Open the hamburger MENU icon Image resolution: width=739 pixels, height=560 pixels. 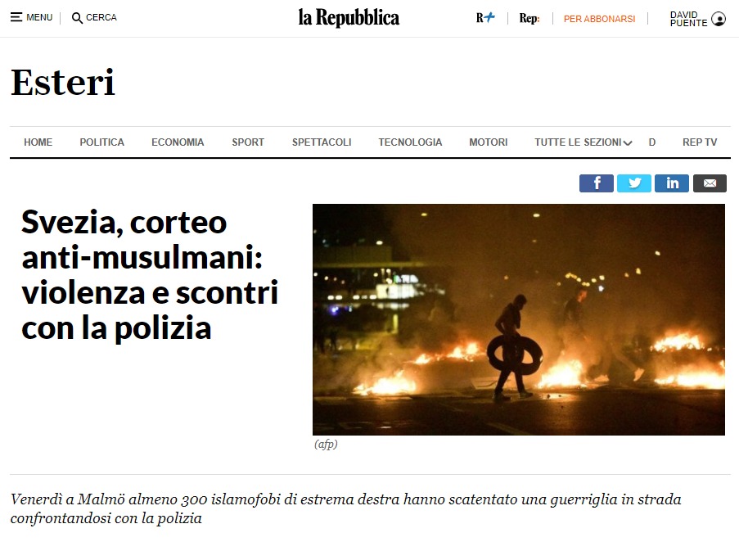[16, 17]
